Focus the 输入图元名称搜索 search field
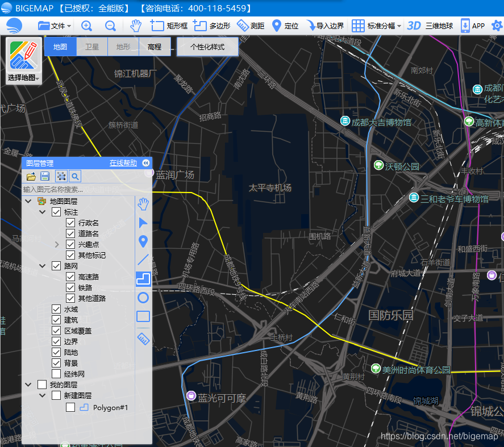Viewport: 504px width, 447px height. [78, 190]
